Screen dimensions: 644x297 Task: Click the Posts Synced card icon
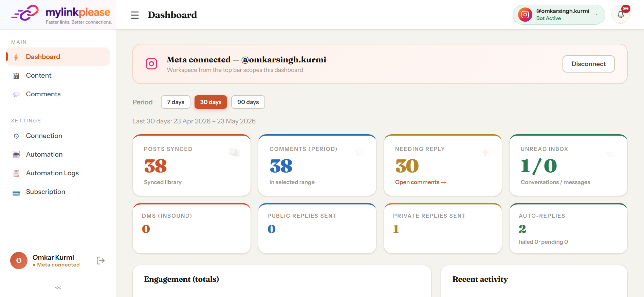[235, 152]
